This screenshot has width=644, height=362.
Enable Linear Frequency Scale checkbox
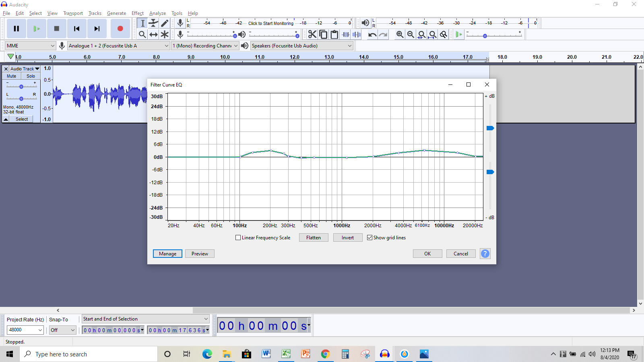pos(238,238)
